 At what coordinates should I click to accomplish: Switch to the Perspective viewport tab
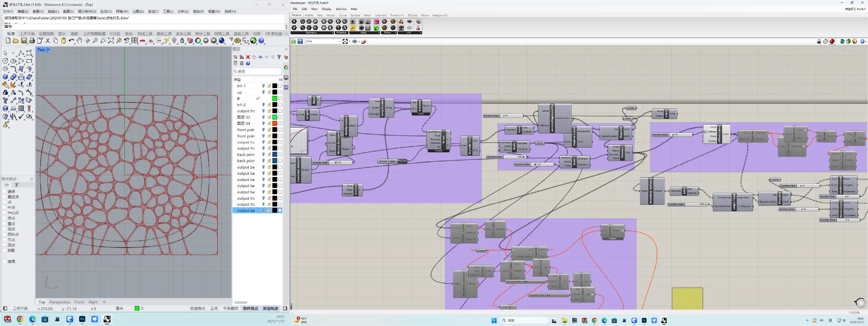(60, 302)
